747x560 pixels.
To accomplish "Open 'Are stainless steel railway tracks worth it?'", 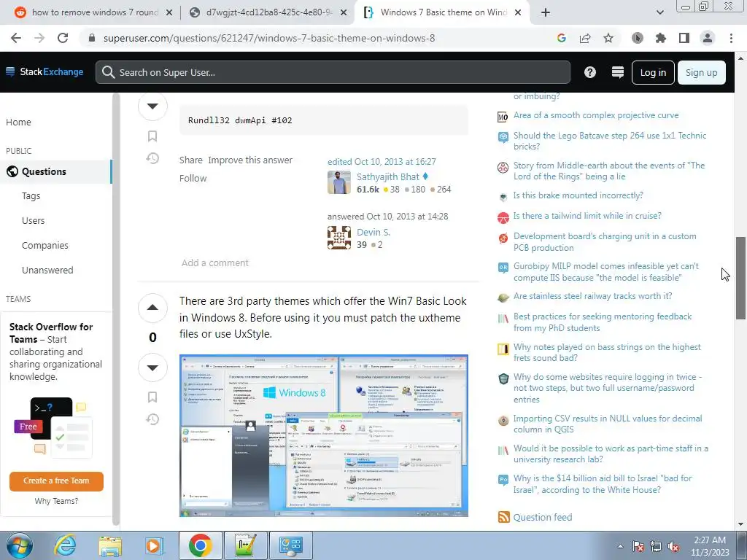I will 592,296.
